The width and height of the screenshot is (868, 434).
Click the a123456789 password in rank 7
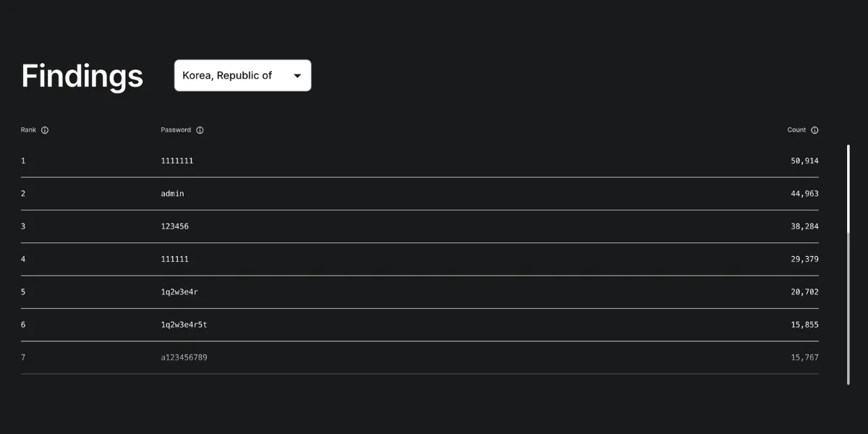pyautogui.click(x=184, y=357)
